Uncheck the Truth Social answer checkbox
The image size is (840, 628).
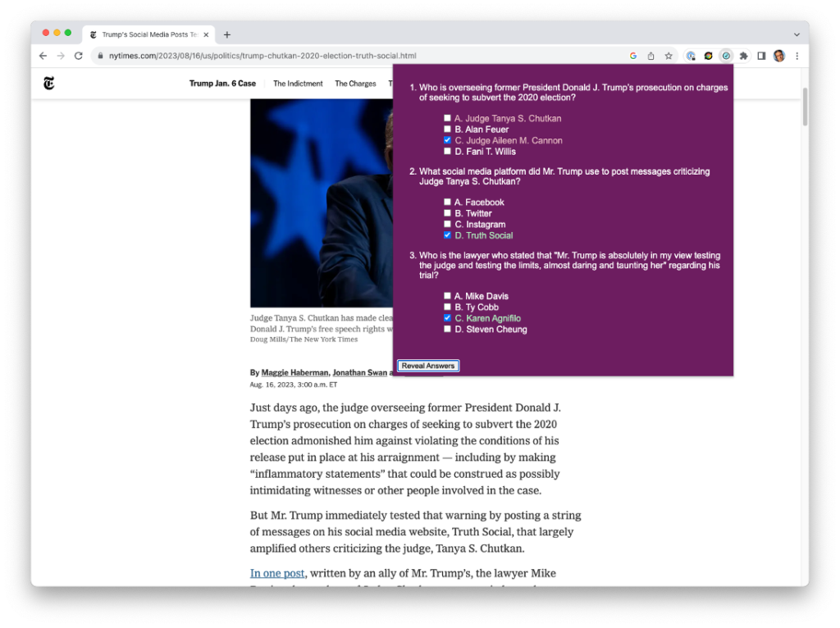pyautogui.click(x=447, y=235)
